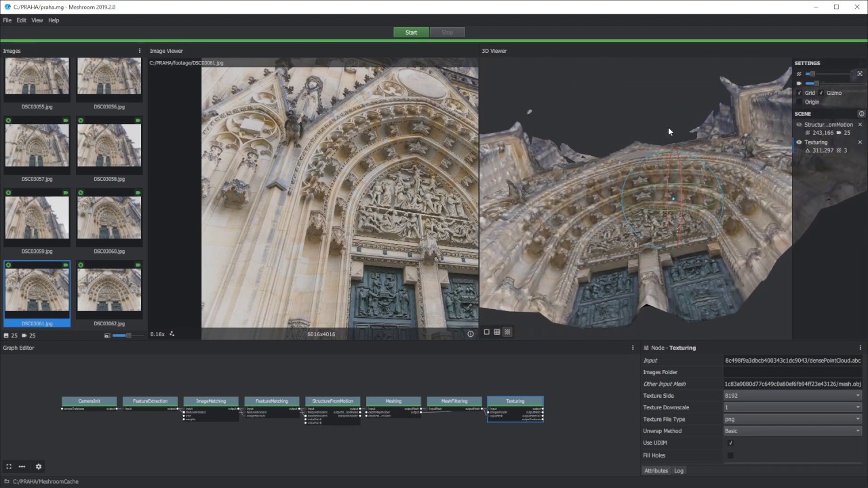Click the camera count icon in Images footer
The image size is (868, 488).
click(24, 335)
